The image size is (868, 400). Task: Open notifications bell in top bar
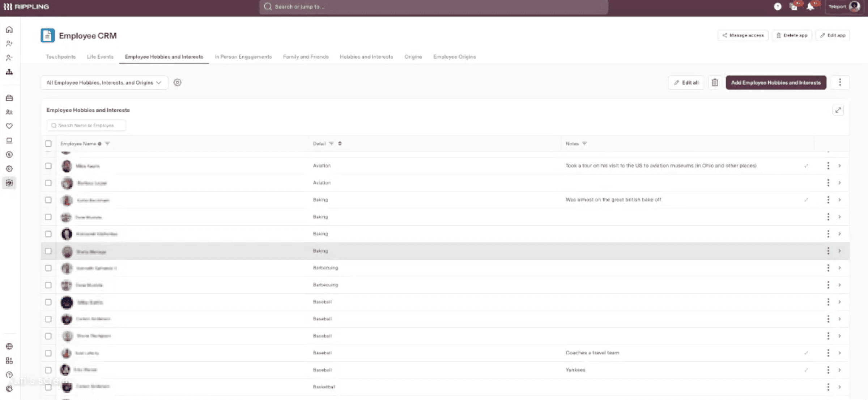click(810, 7)
